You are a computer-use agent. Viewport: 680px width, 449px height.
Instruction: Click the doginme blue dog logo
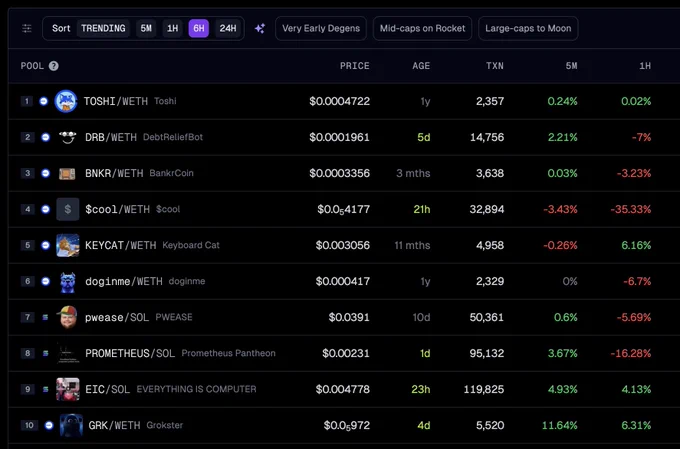tap(68, 282)
